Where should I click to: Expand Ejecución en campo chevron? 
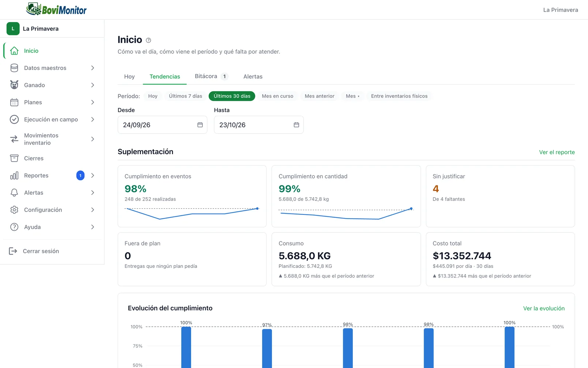[x=93, y=119]
